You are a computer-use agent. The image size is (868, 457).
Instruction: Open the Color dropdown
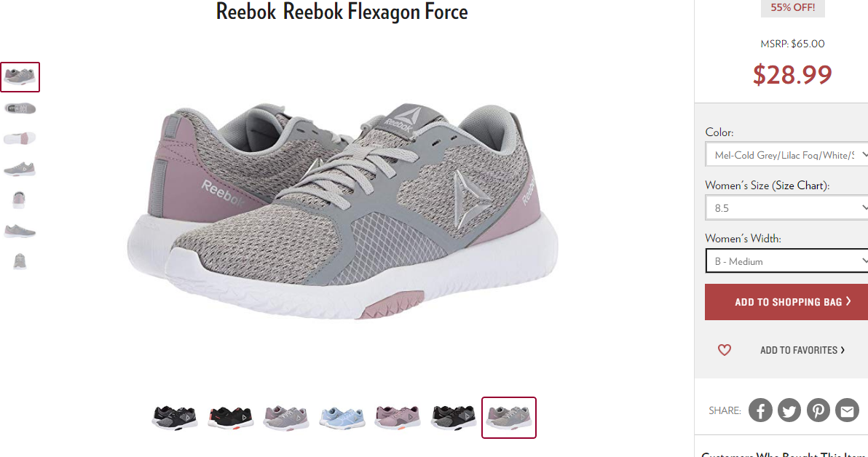[786, 155]
